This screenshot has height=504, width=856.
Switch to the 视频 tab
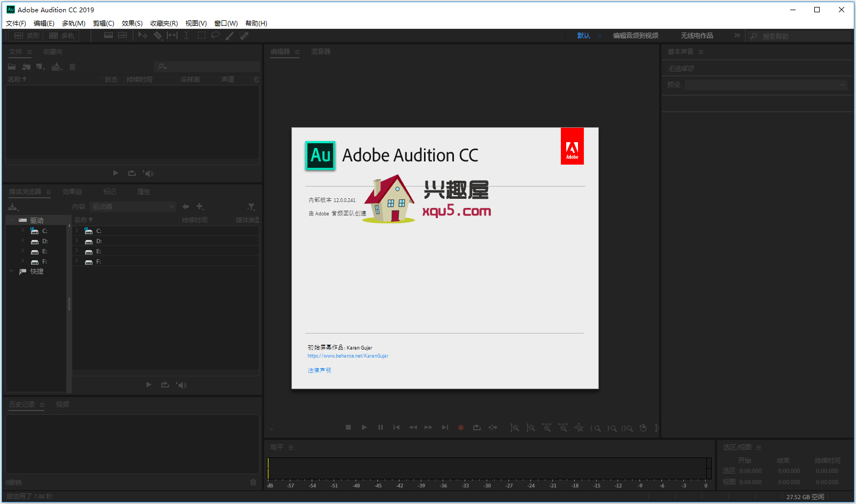pyautogui.click(x=63, y=405)
